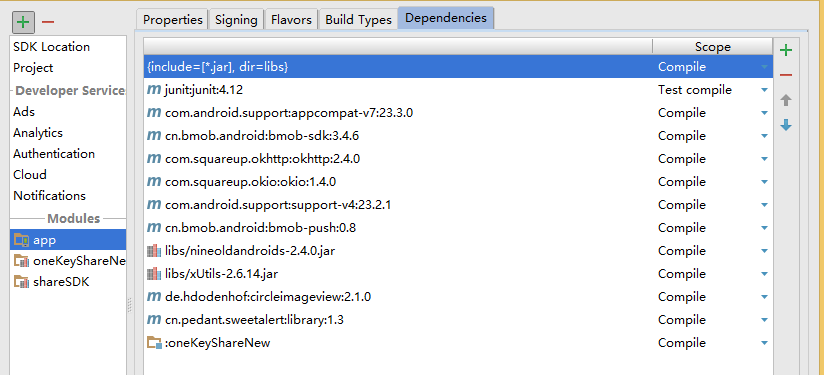The width and height of the screenshot is (824, 375).
Task: Switch to the Flavors tab
Action: click(291, 19)
